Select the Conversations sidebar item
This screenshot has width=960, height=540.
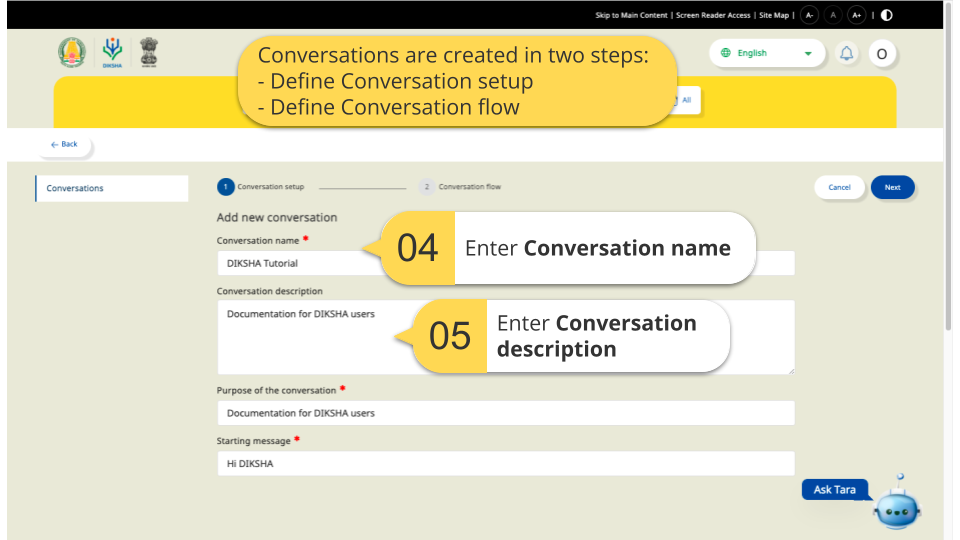[111, 188]
